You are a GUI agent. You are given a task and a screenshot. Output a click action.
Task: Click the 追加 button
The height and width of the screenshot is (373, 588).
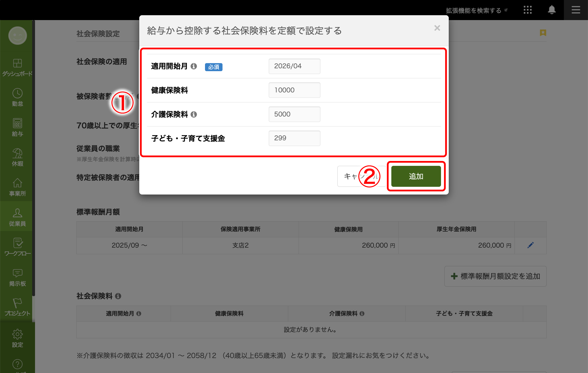point(416,176)
